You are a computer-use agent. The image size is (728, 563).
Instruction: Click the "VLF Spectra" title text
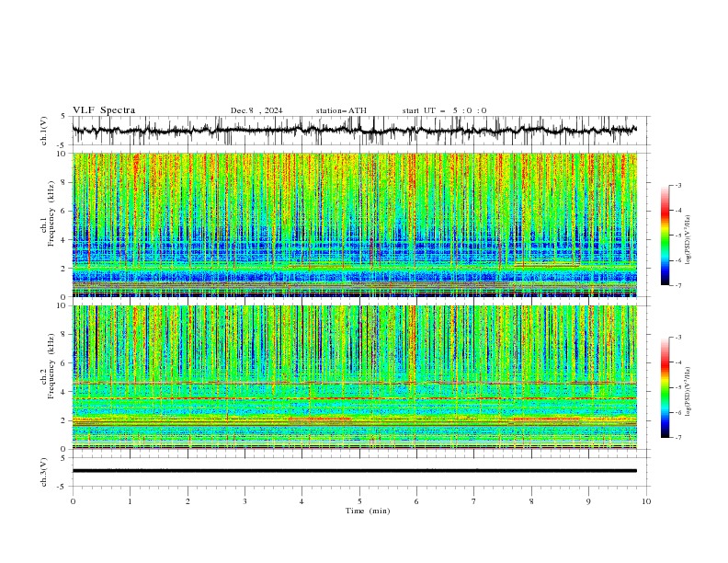(x=104, y=110)
